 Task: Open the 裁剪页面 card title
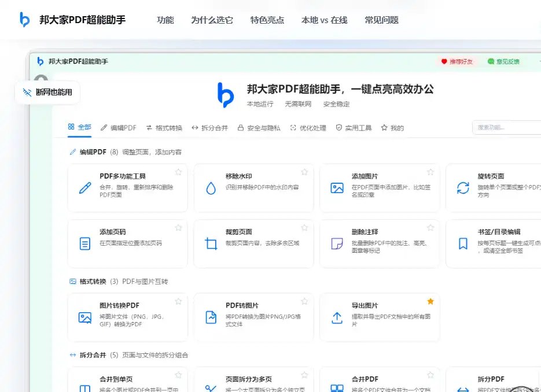tap(239, 232)
